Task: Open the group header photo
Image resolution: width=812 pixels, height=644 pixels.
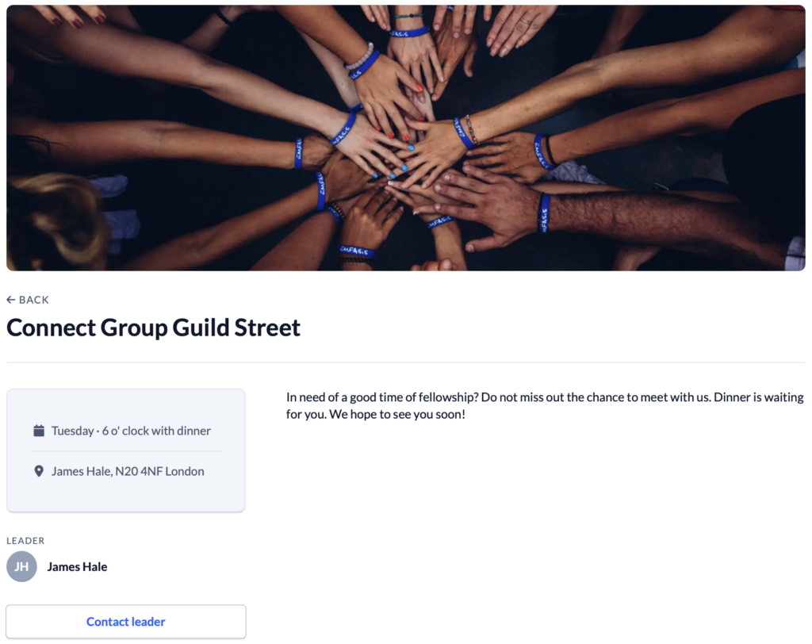Action: [406, 136]
